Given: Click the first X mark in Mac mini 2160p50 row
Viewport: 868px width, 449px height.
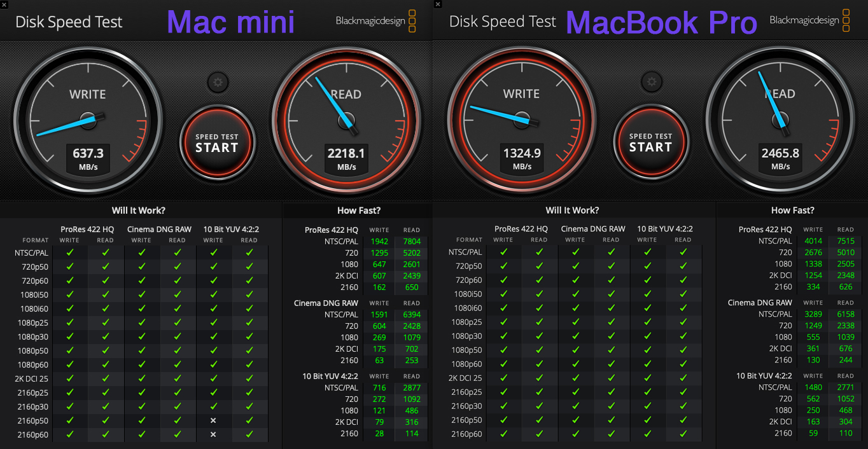Looking at the screenshot, I should pos(213,421).
